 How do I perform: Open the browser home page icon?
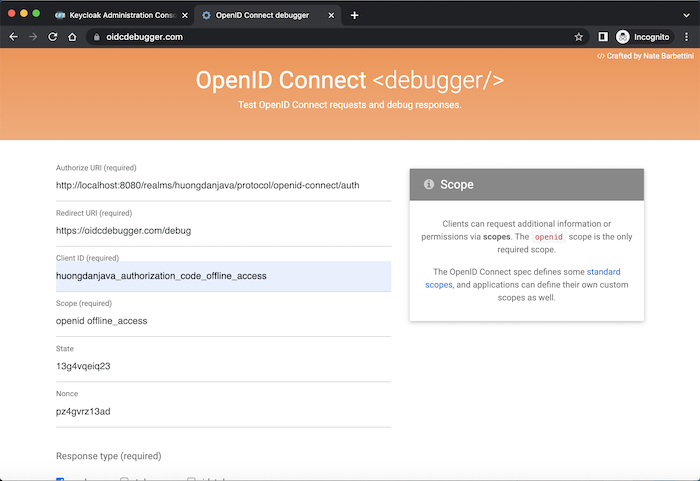pos(72,37)
